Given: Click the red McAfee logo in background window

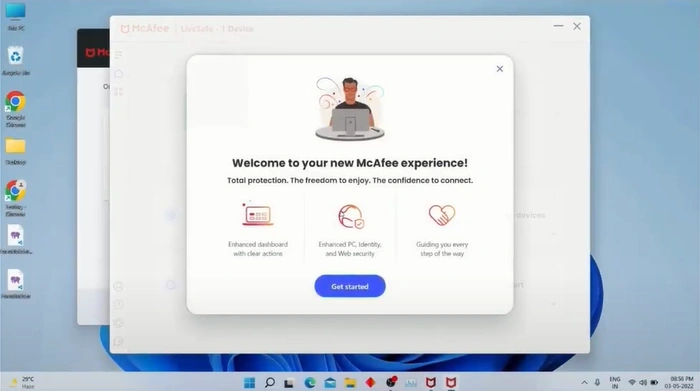Looking at the screenshot, I should [96, 53].
